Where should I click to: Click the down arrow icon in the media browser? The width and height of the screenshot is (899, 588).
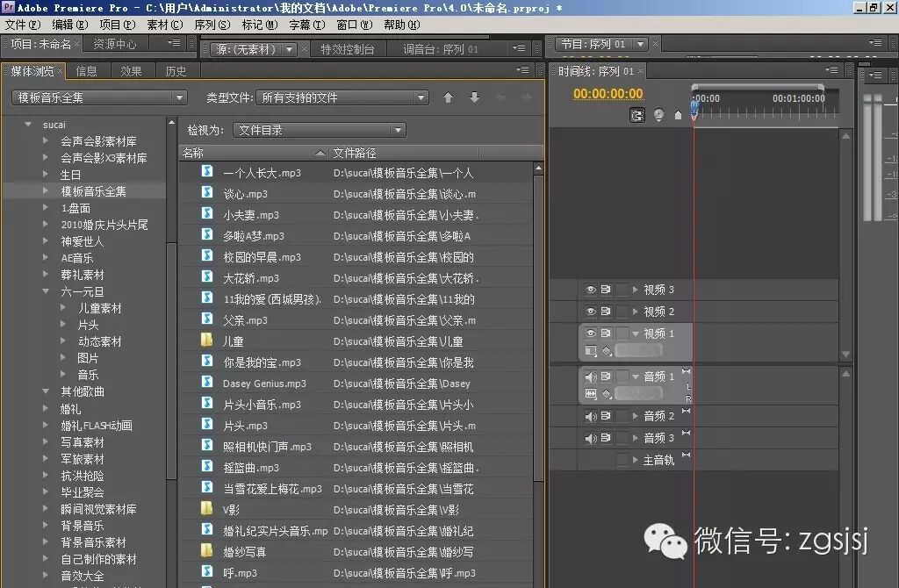[474, 97]
